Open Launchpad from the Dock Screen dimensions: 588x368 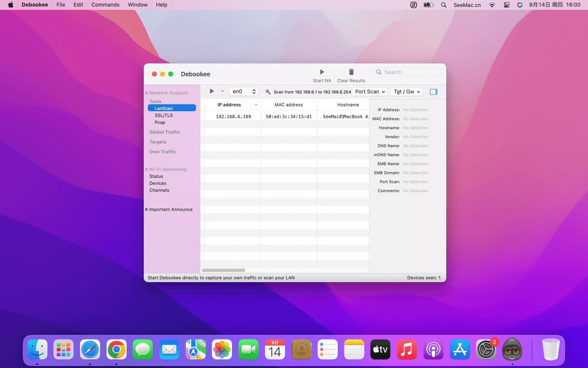64,350
